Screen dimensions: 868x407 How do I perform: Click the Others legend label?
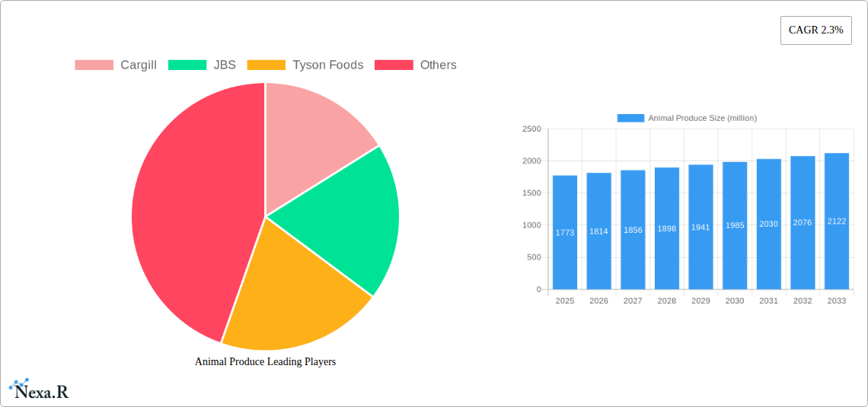pyautogui.click(x=439, y=65)
